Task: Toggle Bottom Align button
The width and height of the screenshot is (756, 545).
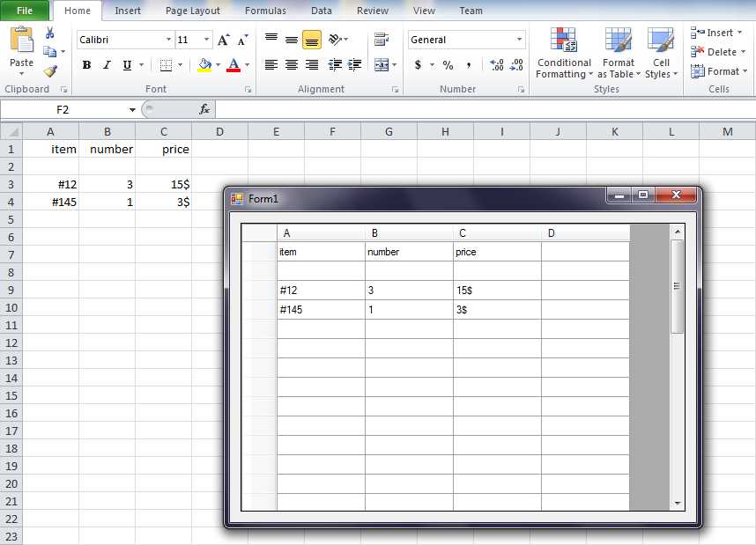Action: (312, 40)
